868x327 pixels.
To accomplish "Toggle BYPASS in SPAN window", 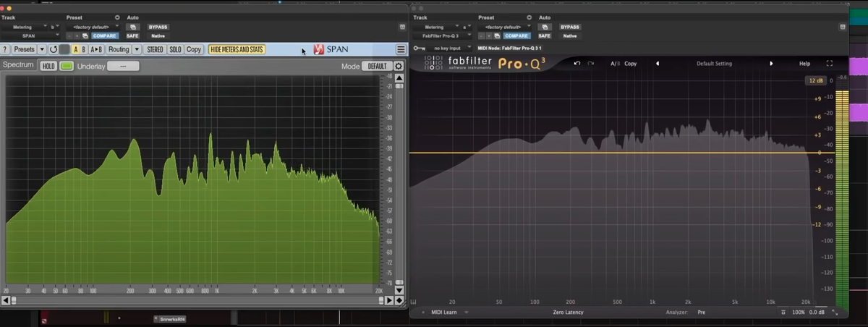I will [x=158, y=27].
